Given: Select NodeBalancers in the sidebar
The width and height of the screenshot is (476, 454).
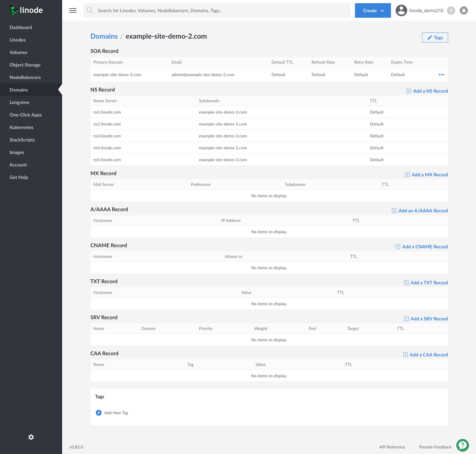Looking at the screenshot, I should click(25, 77).
